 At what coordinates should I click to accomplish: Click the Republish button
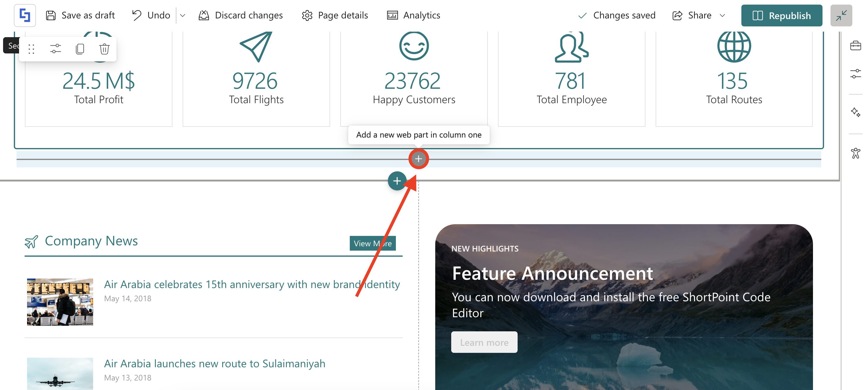pyautogui.click(x=781, y=15)
